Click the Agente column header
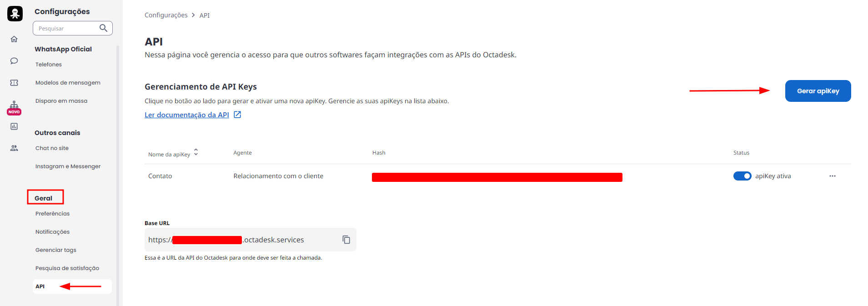The image size is (868, 306). point(242,153)
